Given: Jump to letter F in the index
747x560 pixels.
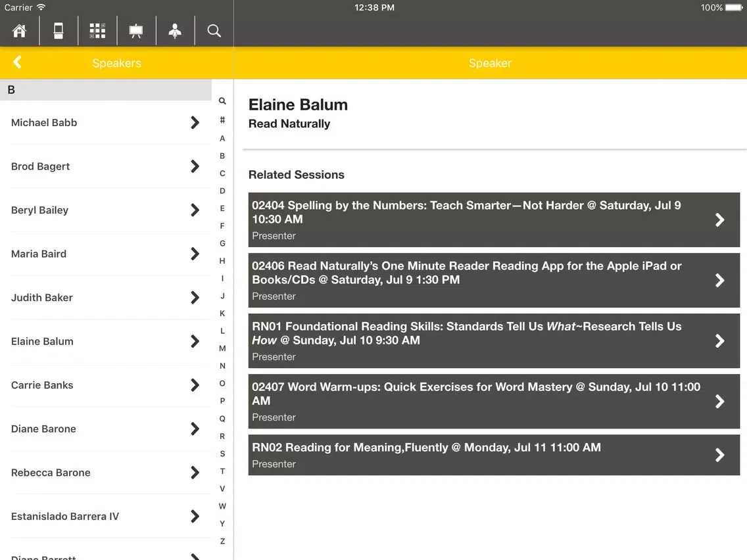Looking at the screenshot, I should coord(222,225).
